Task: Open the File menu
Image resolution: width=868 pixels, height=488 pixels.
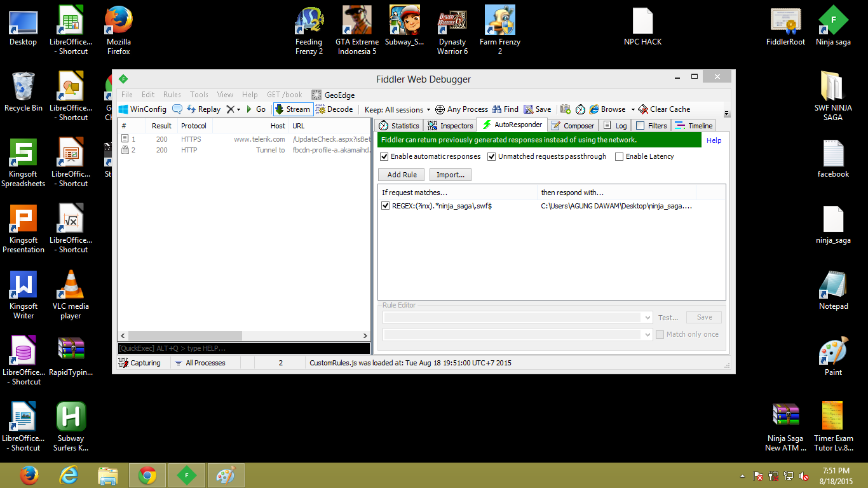Action: (127, 95)
